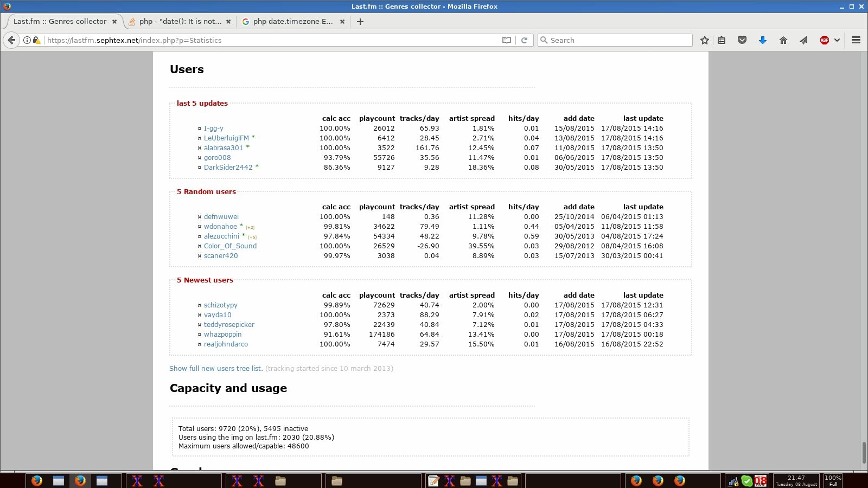Close the Last.fm Genres collector tab
Image resolution: width=868 pixels, height=488 pixels.
(x=114, y=22)
